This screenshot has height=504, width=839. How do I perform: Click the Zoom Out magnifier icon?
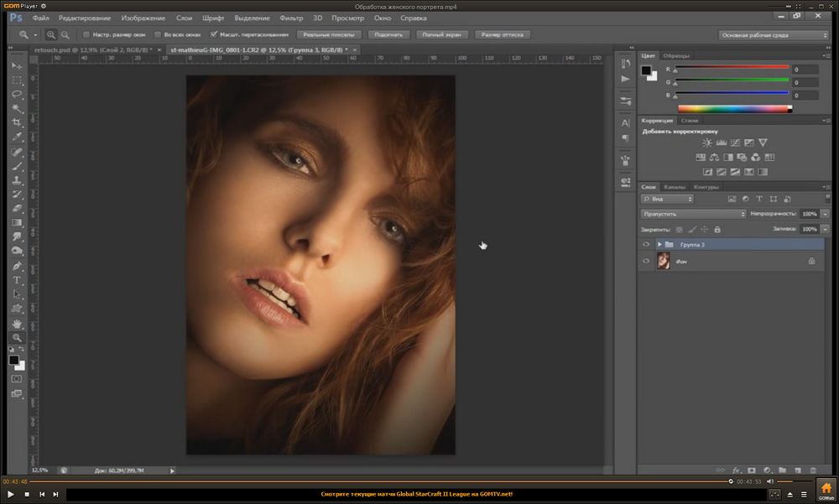pyautogui.click(x=65, y=35)
